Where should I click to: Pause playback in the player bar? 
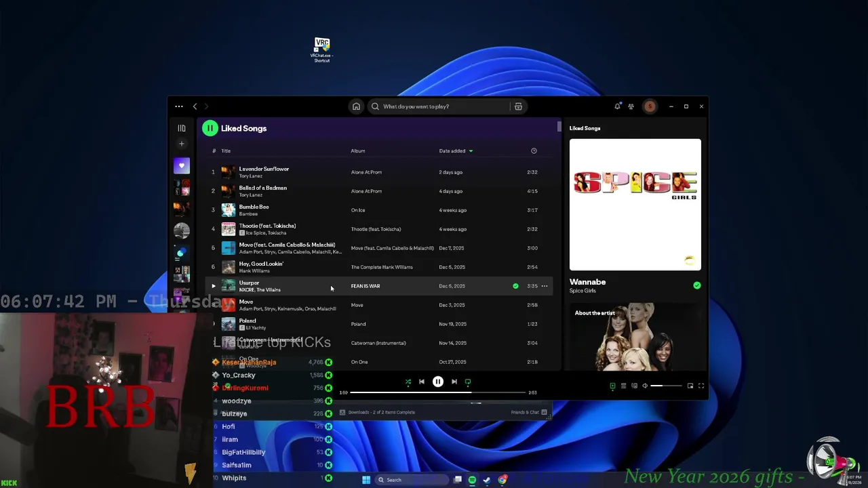click(x=438, y=382)
